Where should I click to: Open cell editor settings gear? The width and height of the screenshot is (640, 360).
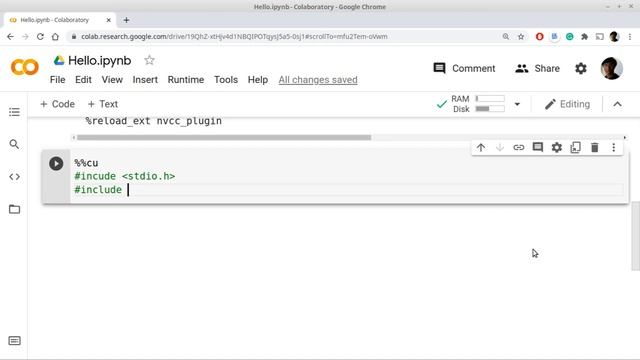point(557,148)
